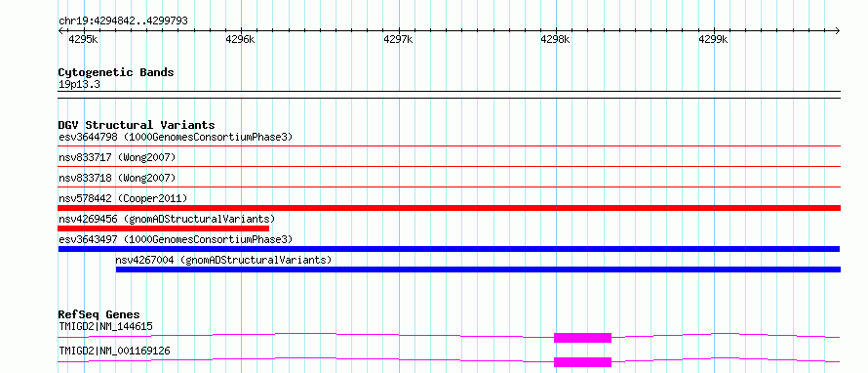The width and height of the screenshot is (868, 373).
Task: Click the TMIGD2|NM_001169126 gene label
Action: [114, 351]
